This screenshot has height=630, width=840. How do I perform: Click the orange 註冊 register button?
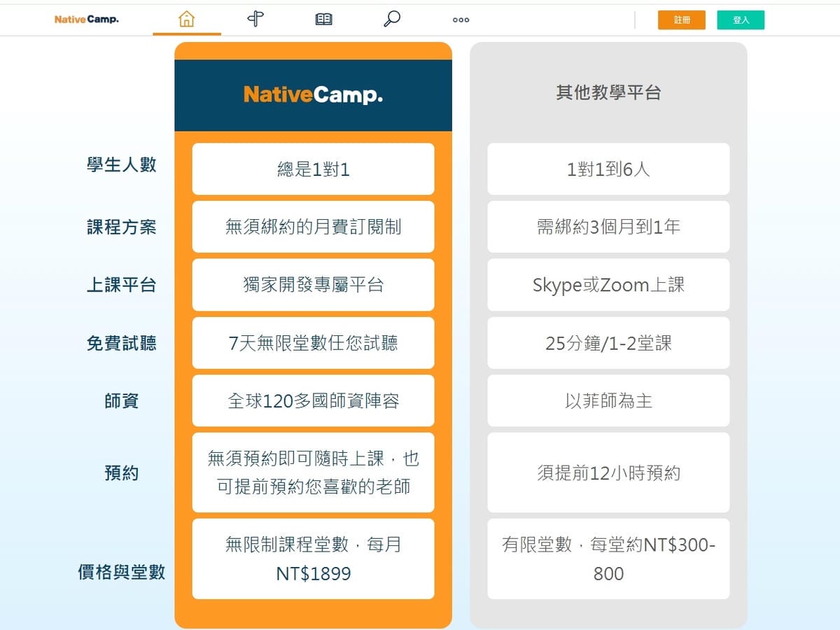682,20
